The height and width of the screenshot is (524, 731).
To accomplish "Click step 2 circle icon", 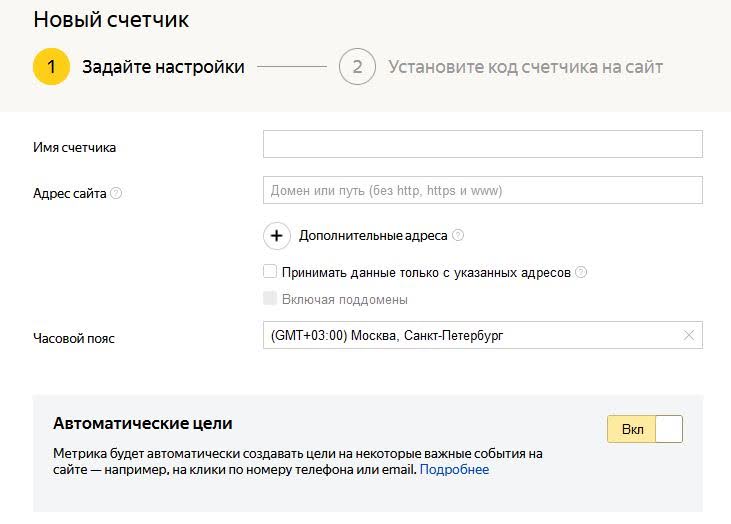I will pos(357,67).
